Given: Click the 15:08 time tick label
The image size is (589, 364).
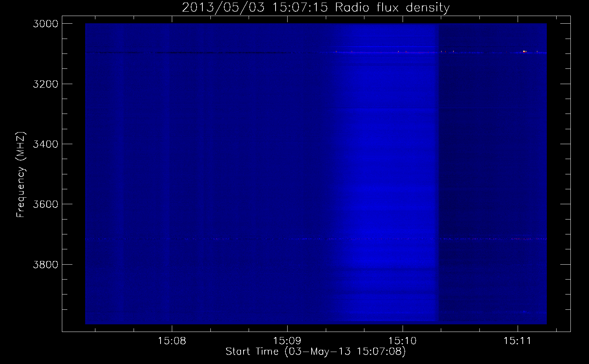Looking at the screenshot, I should point(172,341).
